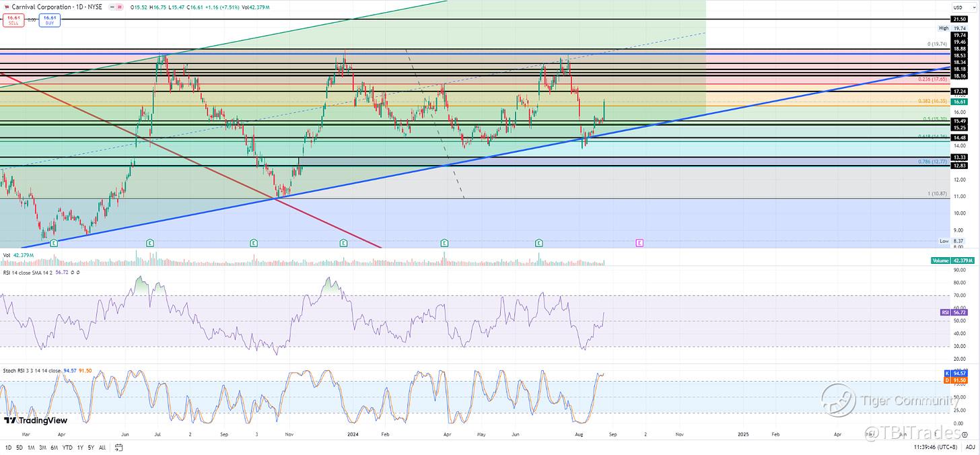Screen dimensions: 980x455
Task: Click the flag icon beside Carnival Corporation
Action: [x=7, y=5]
